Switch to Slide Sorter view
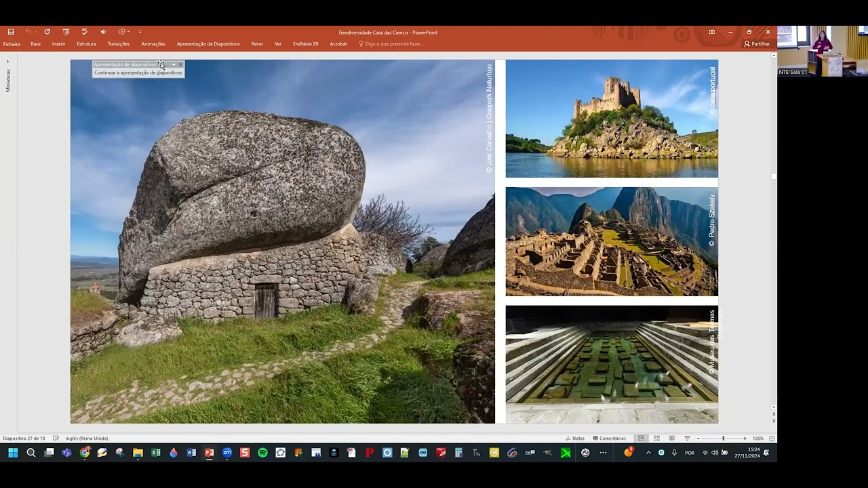The image size is (868, 488). (x=656, y=439)
